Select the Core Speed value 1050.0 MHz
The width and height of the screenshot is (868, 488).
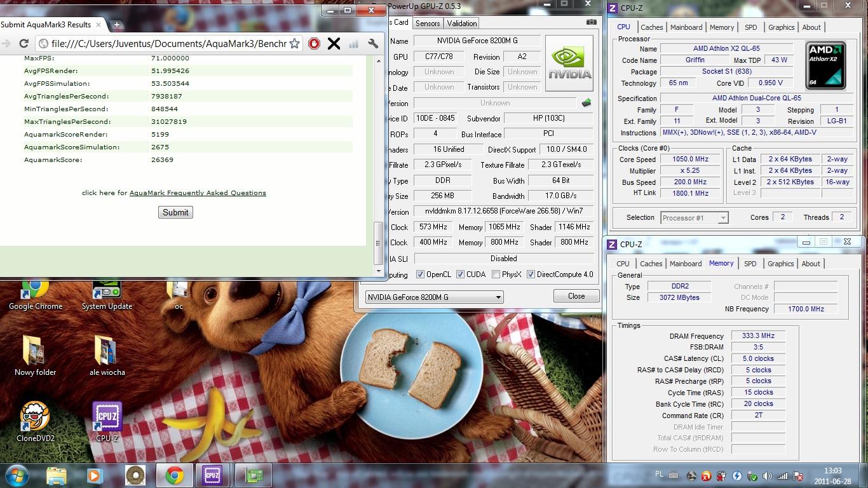click(689, 159)
